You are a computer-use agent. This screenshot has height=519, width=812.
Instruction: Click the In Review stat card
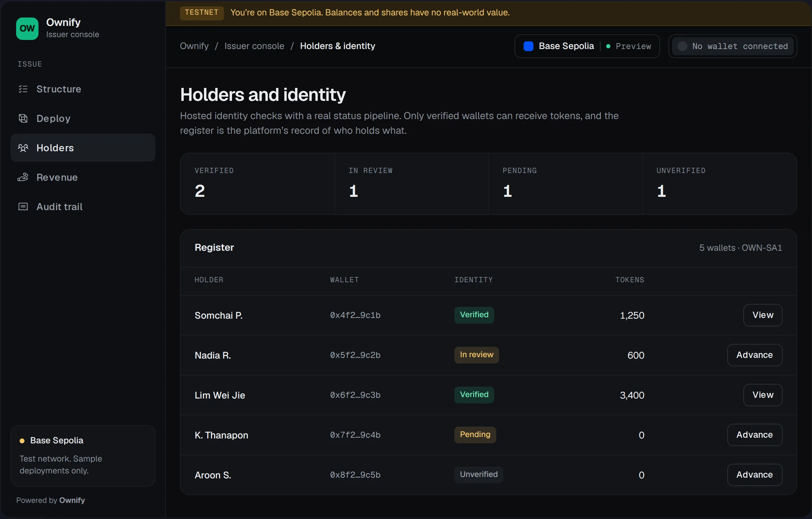pos(412,184)
